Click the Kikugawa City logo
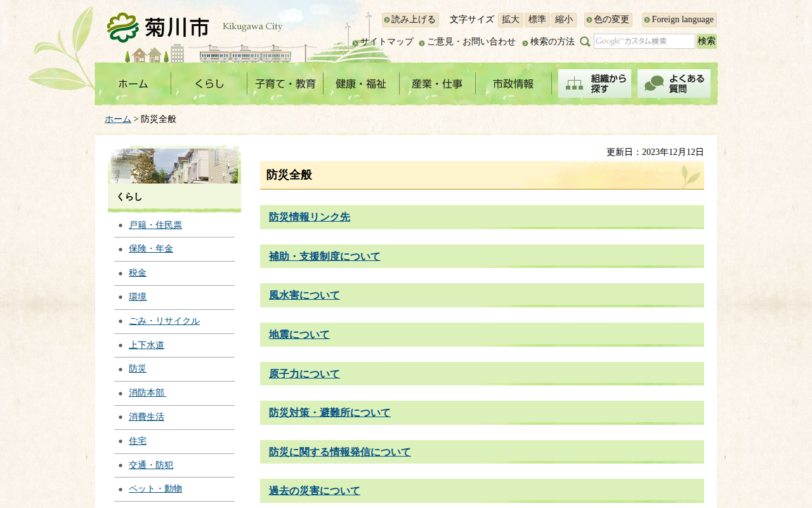812x508 pixels. 159,27
